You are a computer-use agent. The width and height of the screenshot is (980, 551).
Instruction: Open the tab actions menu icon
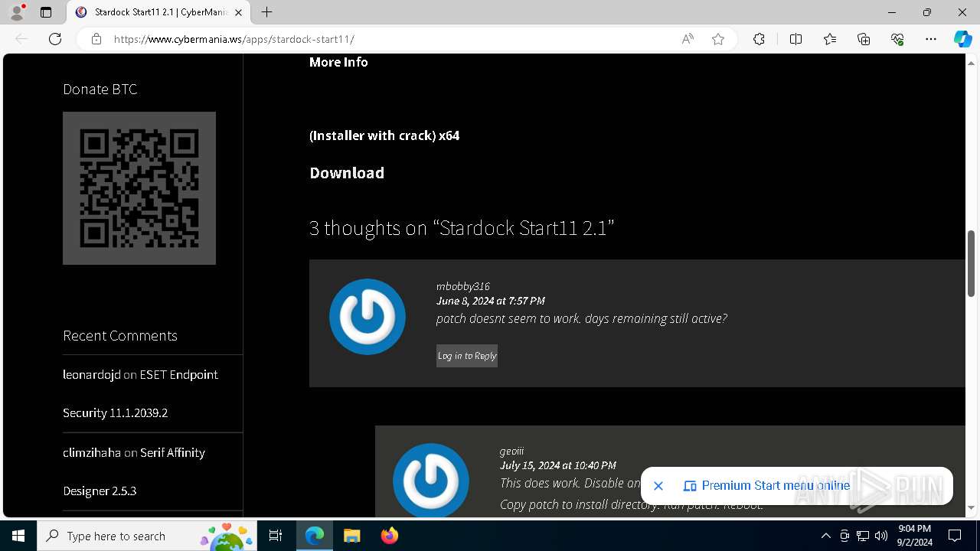[46, 12]
